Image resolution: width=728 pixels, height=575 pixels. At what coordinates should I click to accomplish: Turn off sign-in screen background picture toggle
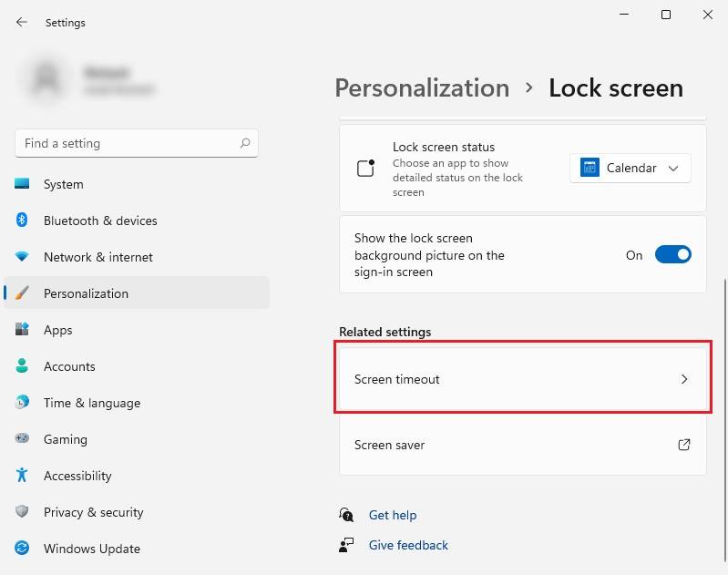673,255
